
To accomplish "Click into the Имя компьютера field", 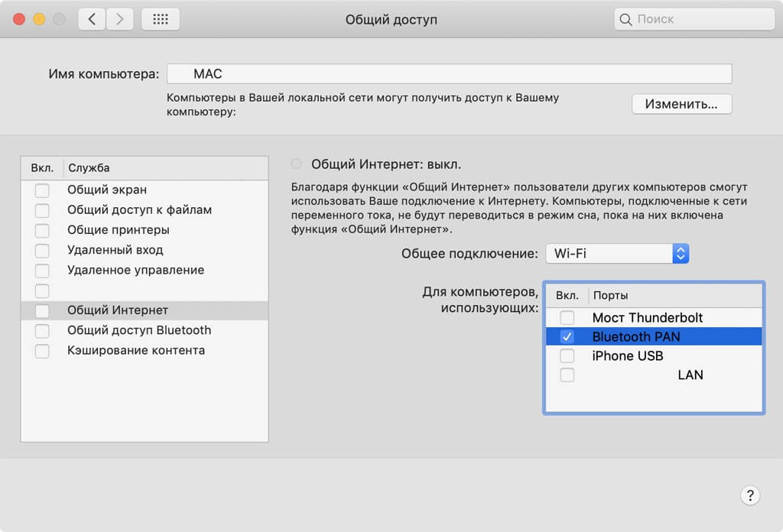I will point(450,74).
